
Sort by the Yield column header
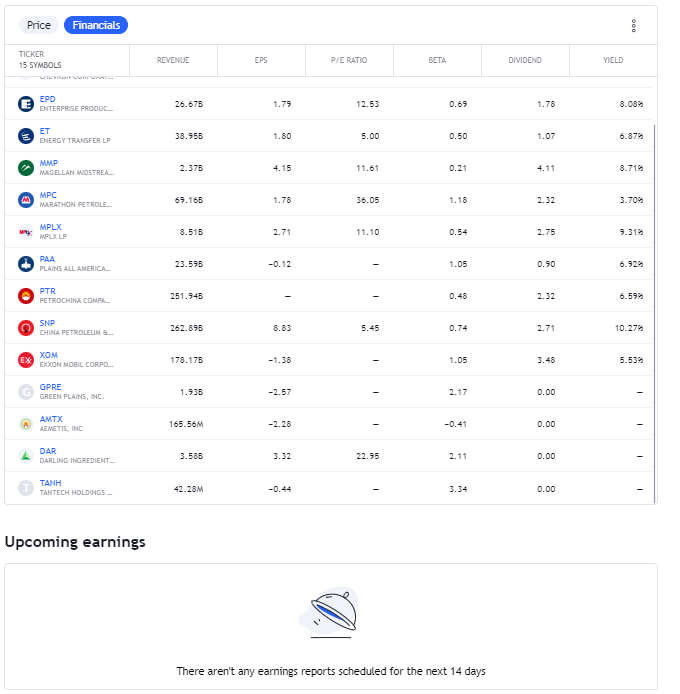[613, 60]
